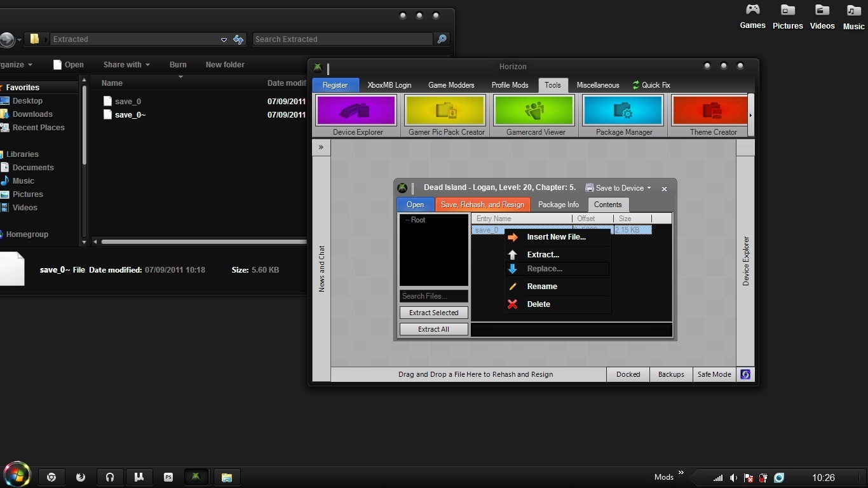Open the Share with dropdown menu
This screenshot has height=488, width=868.
click(x=126, y=65)
